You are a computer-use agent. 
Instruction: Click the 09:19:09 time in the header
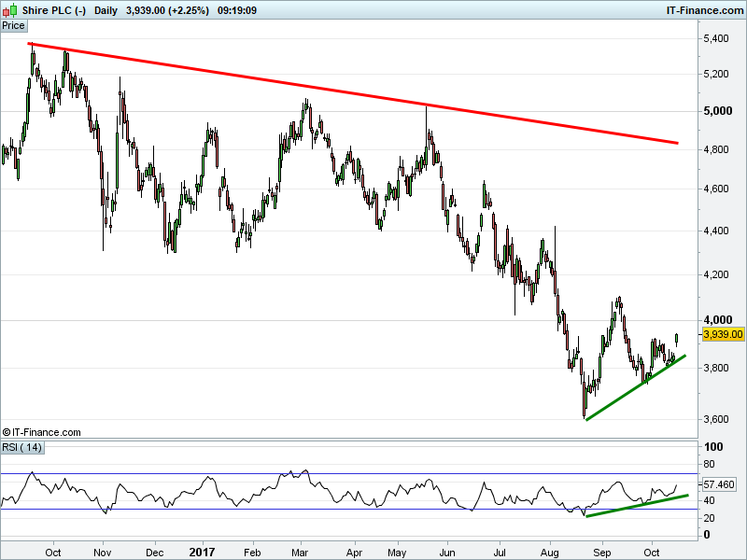coord(237,10)
